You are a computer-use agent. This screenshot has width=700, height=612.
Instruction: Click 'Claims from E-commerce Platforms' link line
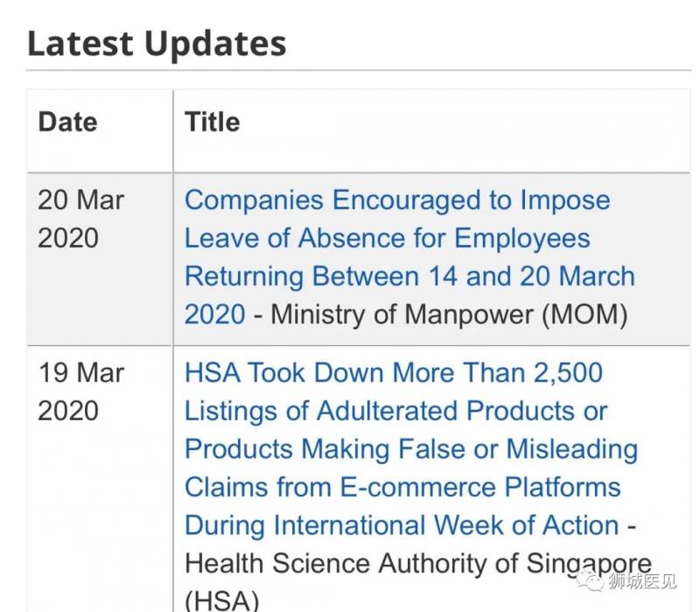click(x=402, y=487)
